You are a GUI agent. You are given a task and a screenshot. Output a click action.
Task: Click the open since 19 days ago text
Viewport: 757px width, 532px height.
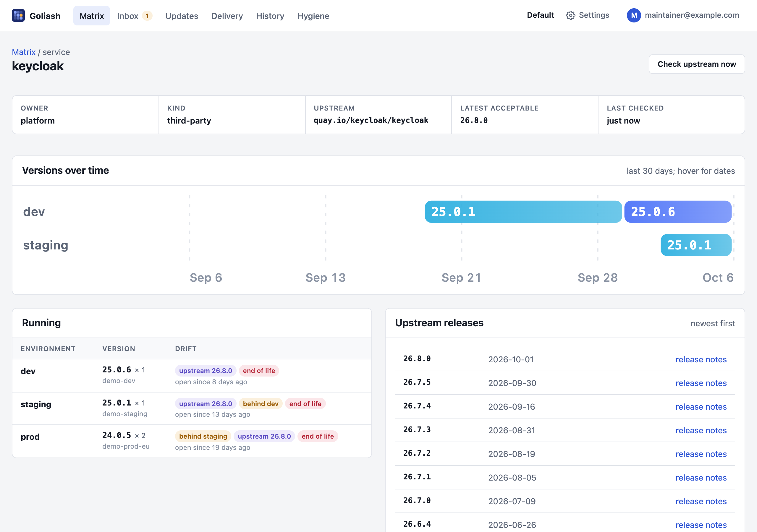[x=212, y=447]
